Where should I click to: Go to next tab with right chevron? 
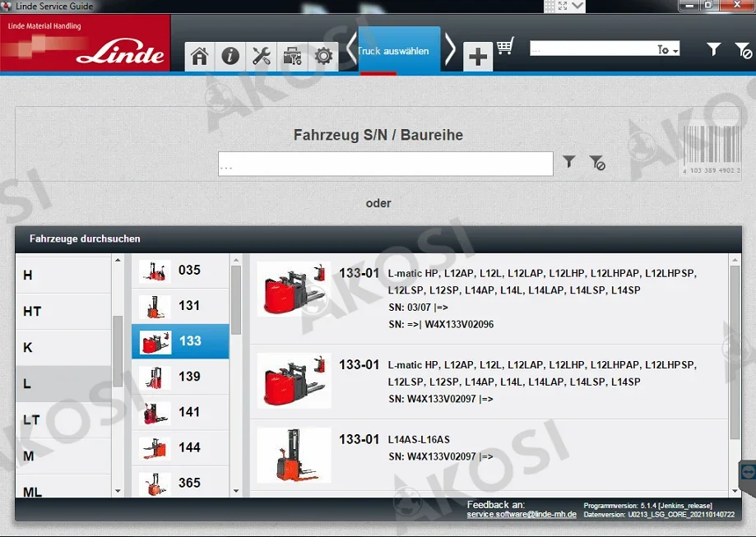(450, 49)
